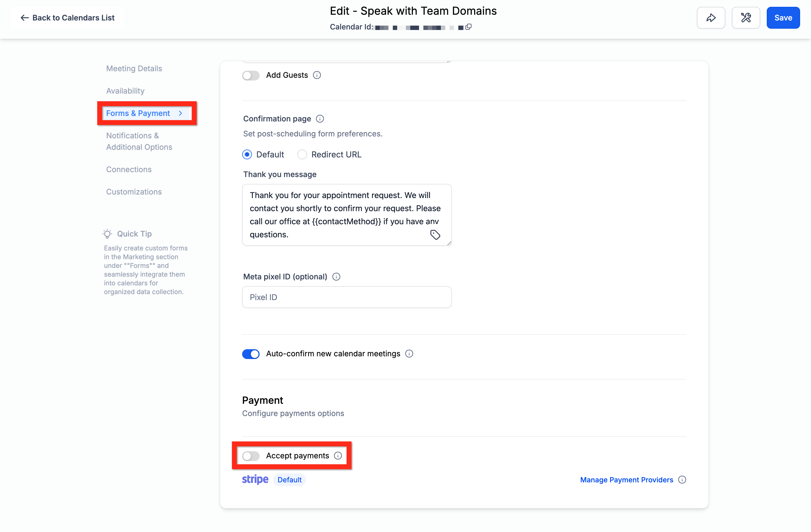Copy the Calendar Id with copy icon
811x532 pixels.
coord(468,27)
